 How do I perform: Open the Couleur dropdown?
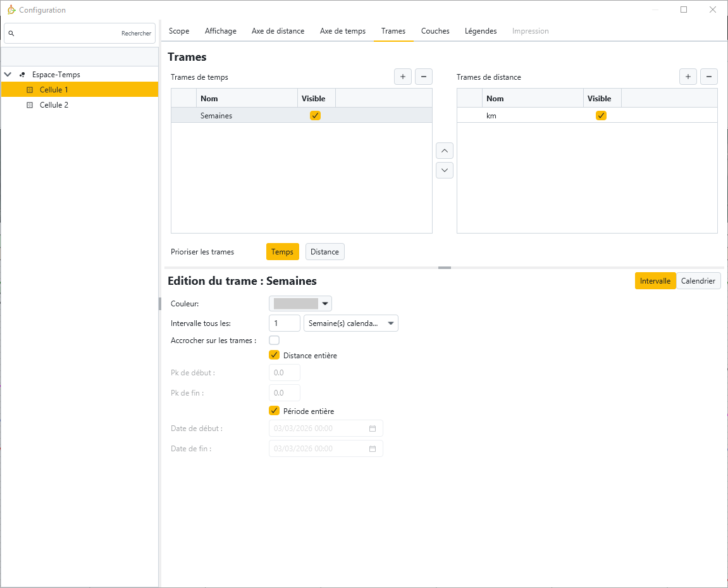click(300, 304)
